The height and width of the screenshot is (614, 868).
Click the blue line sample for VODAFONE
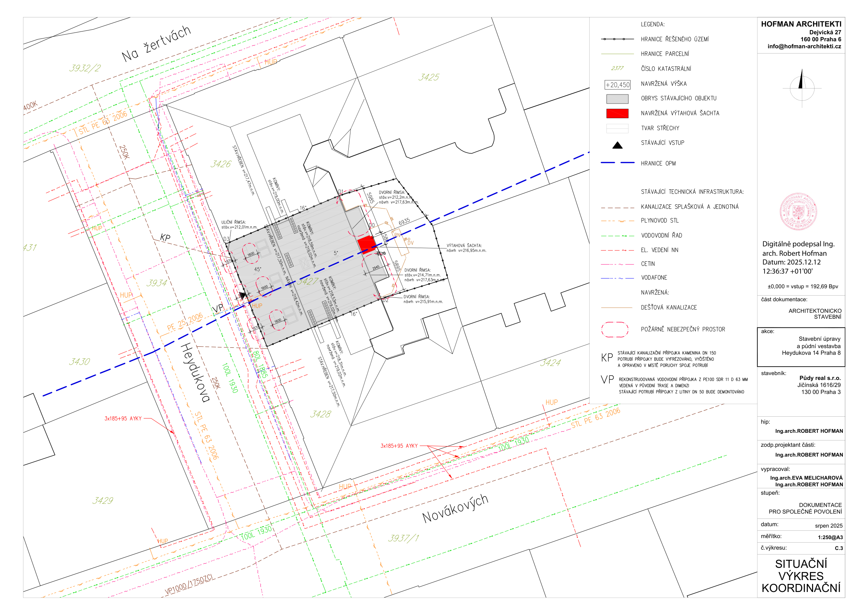[617, 278]
